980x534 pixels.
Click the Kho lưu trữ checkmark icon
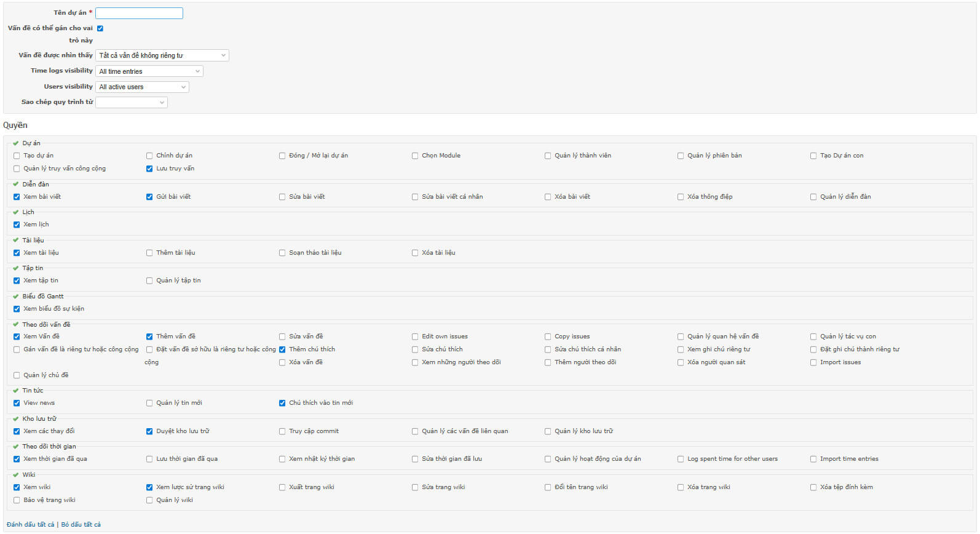pos(16,419)
